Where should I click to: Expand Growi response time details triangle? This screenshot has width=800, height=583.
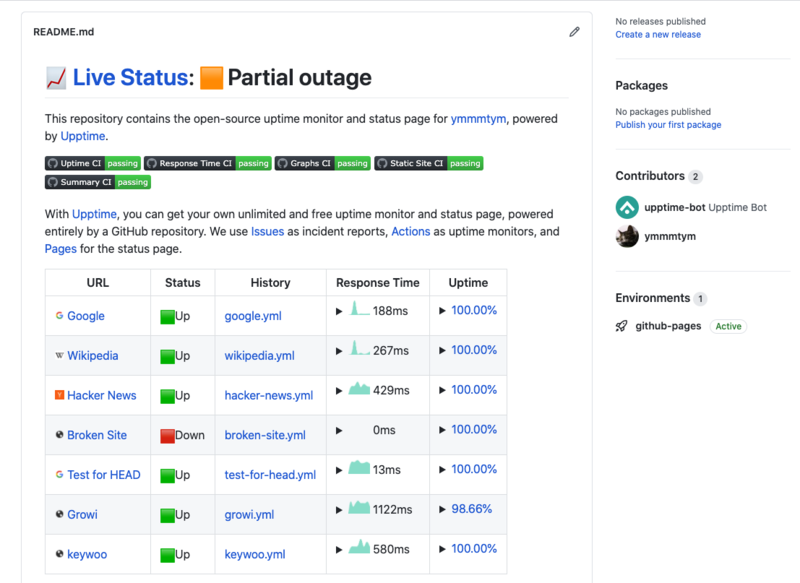click(339, 510)
